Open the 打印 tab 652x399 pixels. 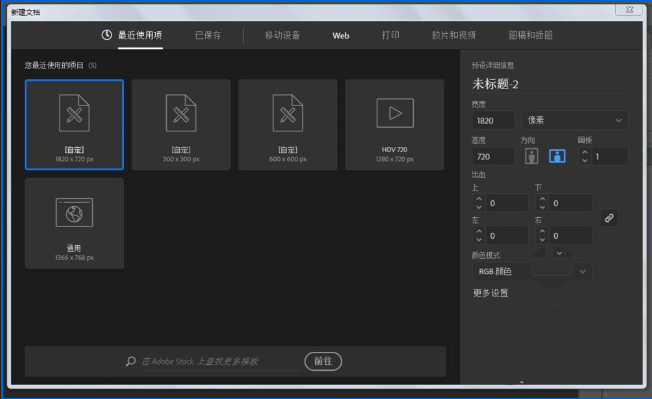click(390, 35)
